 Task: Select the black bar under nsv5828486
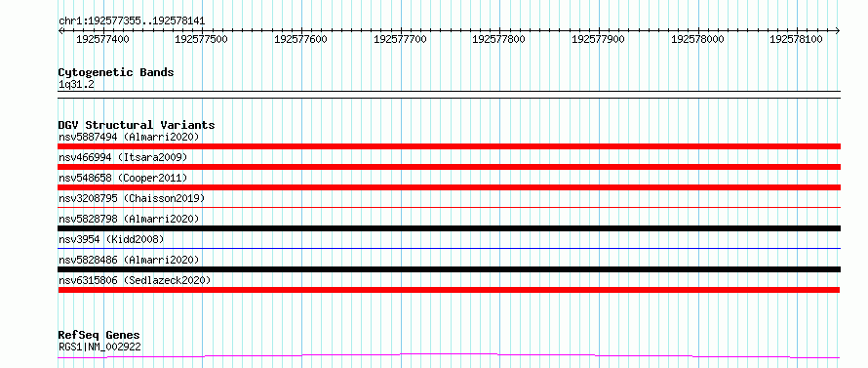pos(449,269)
